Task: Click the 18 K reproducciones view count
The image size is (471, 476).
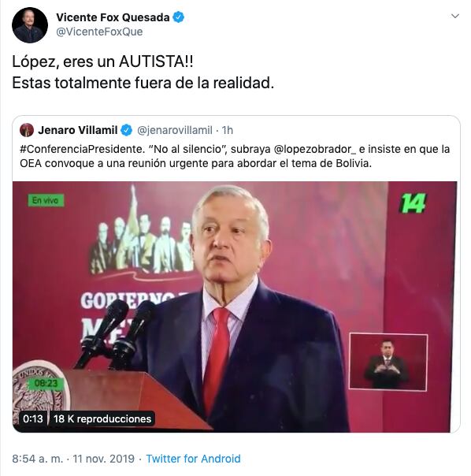Action: pyautogui.click(x=102, y=419)
